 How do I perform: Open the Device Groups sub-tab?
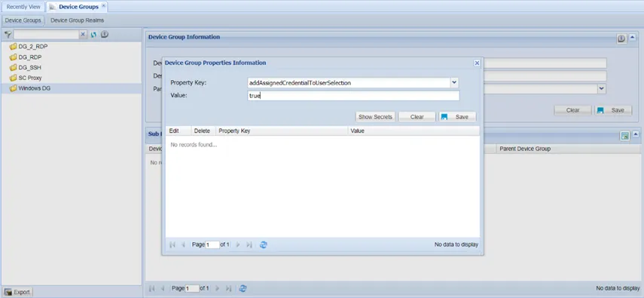point(23,20)
